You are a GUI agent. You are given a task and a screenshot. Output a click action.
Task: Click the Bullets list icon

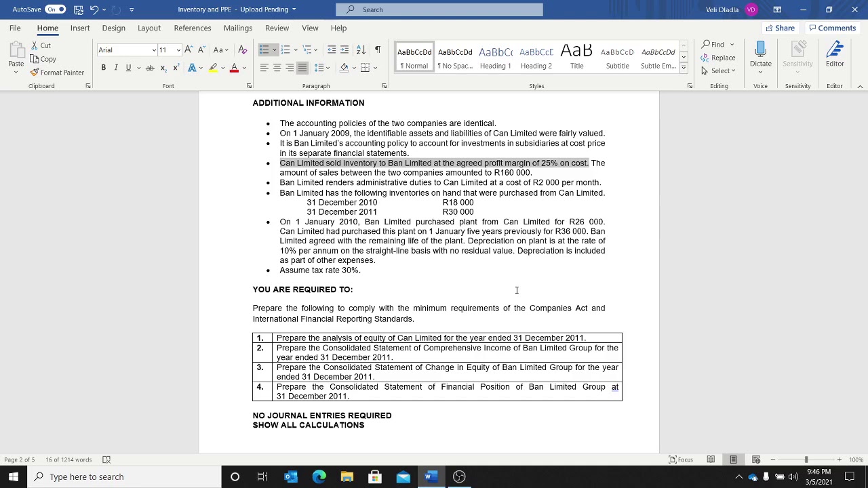(x=264, y=50)
